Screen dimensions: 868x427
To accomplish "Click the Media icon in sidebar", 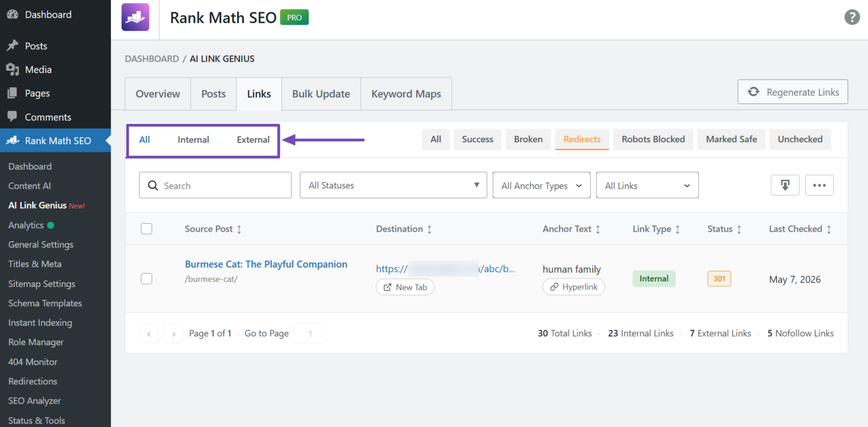I will coord(12,69).
